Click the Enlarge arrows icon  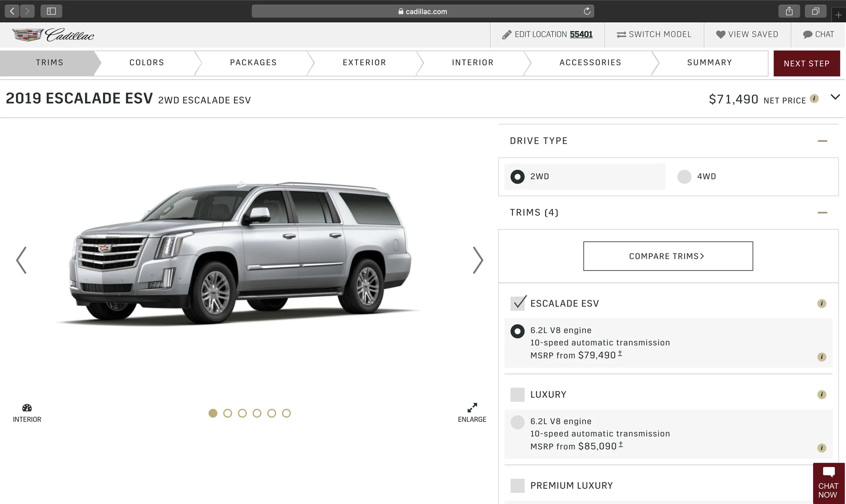pos(472,408)
